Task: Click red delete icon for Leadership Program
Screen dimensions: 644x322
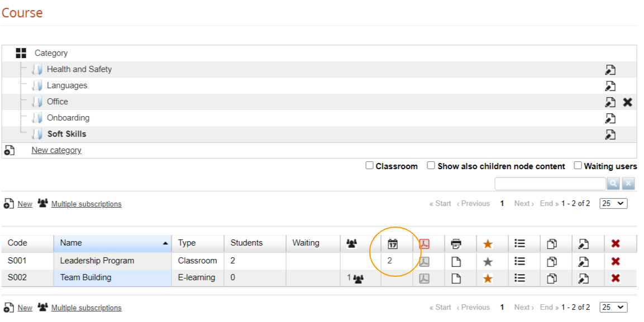Action: (616, 261)
